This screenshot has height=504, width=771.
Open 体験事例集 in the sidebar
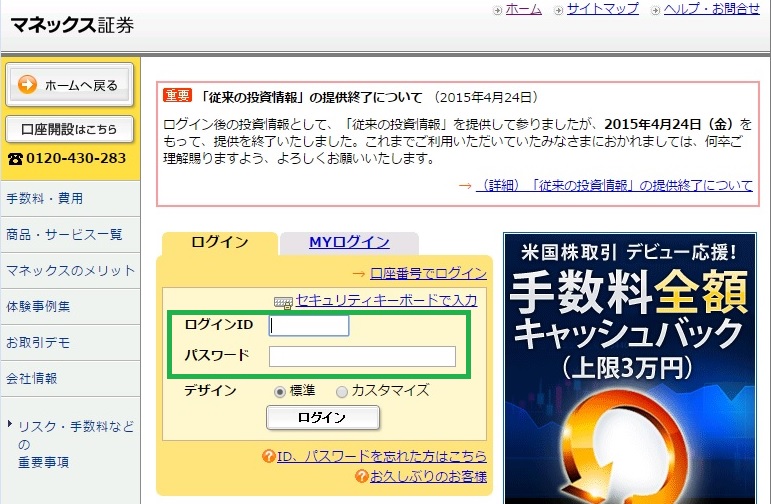[70, 306]
